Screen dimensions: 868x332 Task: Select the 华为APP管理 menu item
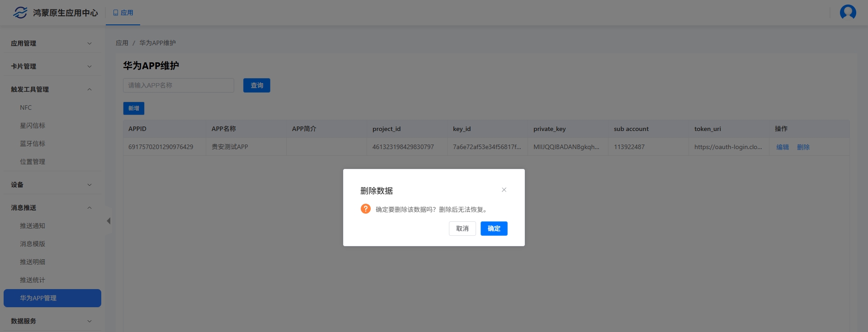52,298
